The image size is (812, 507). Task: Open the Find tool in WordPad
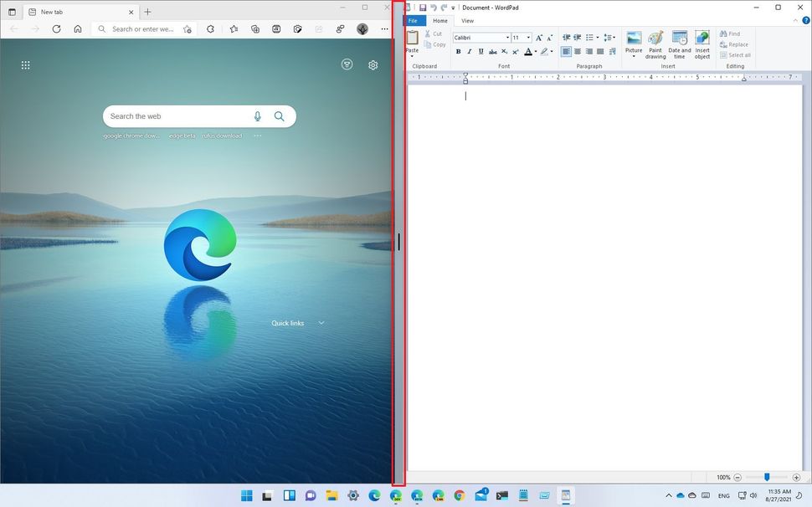(x=733, y=33)
